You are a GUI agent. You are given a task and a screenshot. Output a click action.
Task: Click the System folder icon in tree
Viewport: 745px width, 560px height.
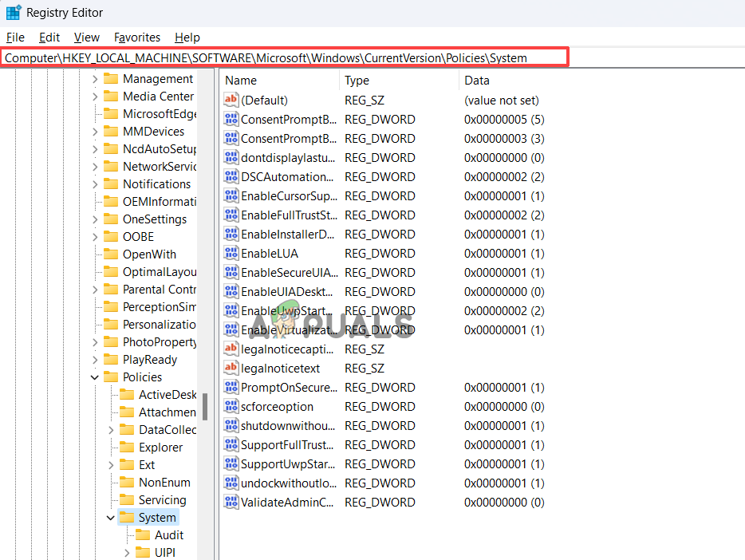[x=128, y=517]
